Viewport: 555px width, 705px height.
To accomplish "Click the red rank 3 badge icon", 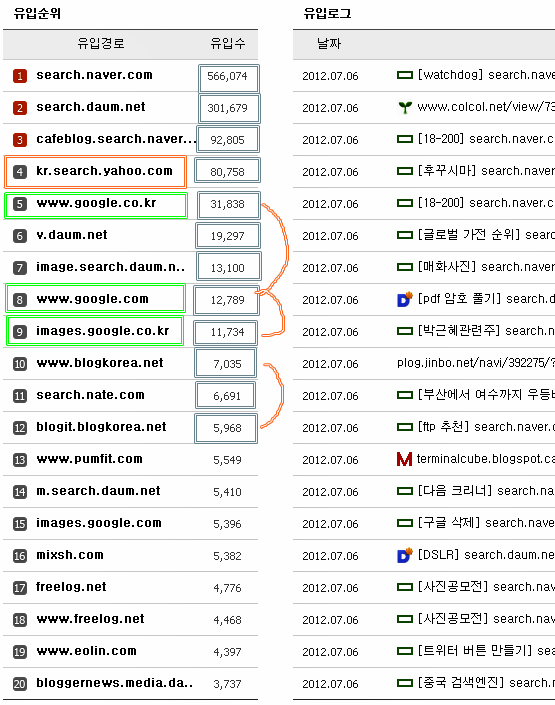I will (x=20, y=140).
